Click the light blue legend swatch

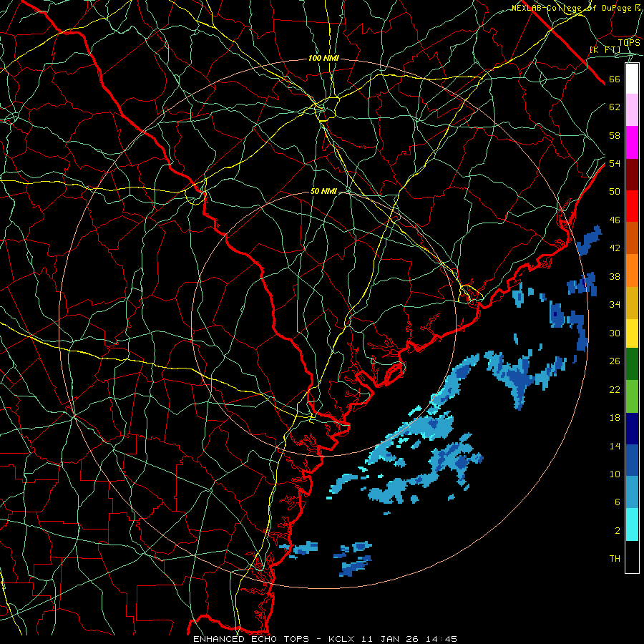[632, 492]
